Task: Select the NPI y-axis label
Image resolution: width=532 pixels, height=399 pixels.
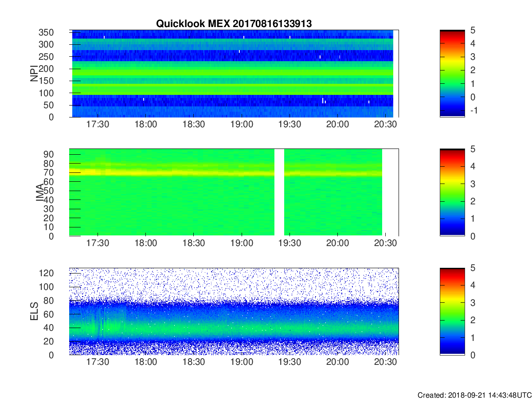Action: pyautogui.click(x=34, y=74)
